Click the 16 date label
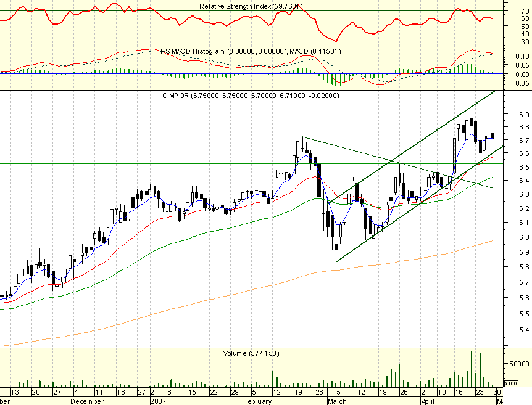This screenshot has width=532, height=405. [459, 393]
